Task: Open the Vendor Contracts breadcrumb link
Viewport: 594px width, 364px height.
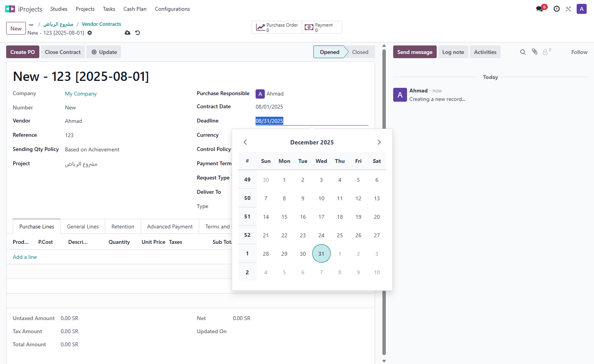Action: pyautogui.click(x=101, y=24)
